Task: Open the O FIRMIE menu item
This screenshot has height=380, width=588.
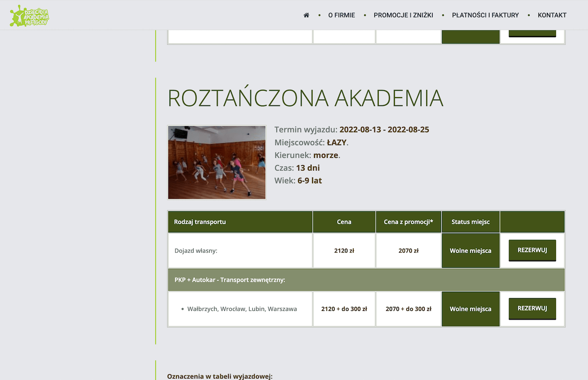Action: point(342,15)
